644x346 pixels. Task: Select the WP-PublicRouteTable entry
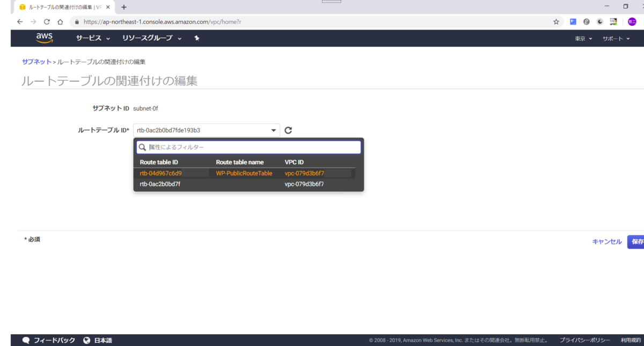[244, 173]
